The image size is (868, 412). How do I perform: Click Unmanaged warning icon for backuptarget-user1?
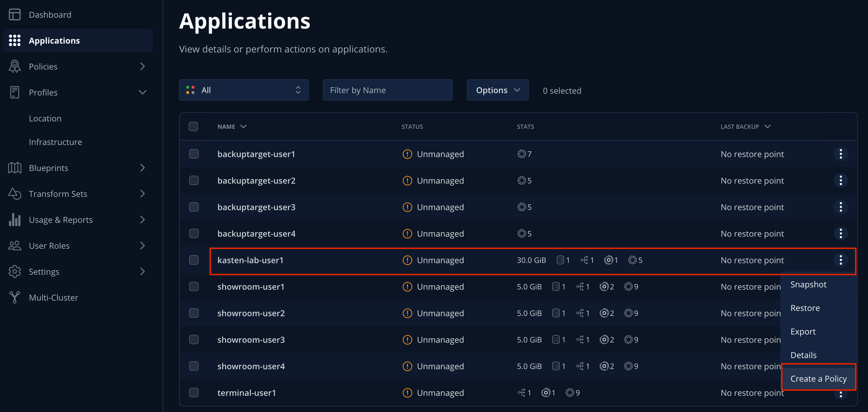click(407, 154)
